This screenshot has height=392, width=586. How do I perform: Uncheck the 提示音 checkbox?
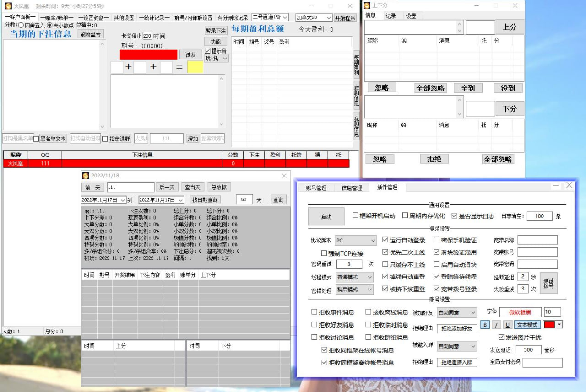point(207,51)
